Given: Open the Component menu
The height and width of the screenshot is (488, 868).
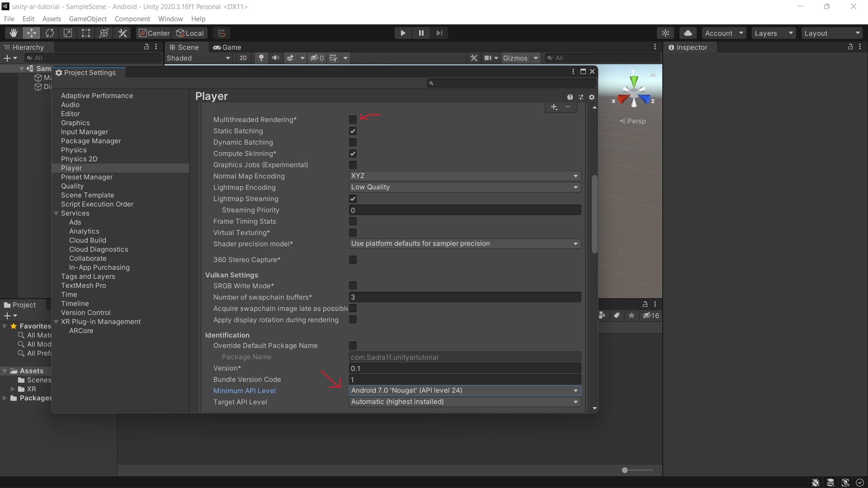Looking at the screenshot, I should 132,19.
